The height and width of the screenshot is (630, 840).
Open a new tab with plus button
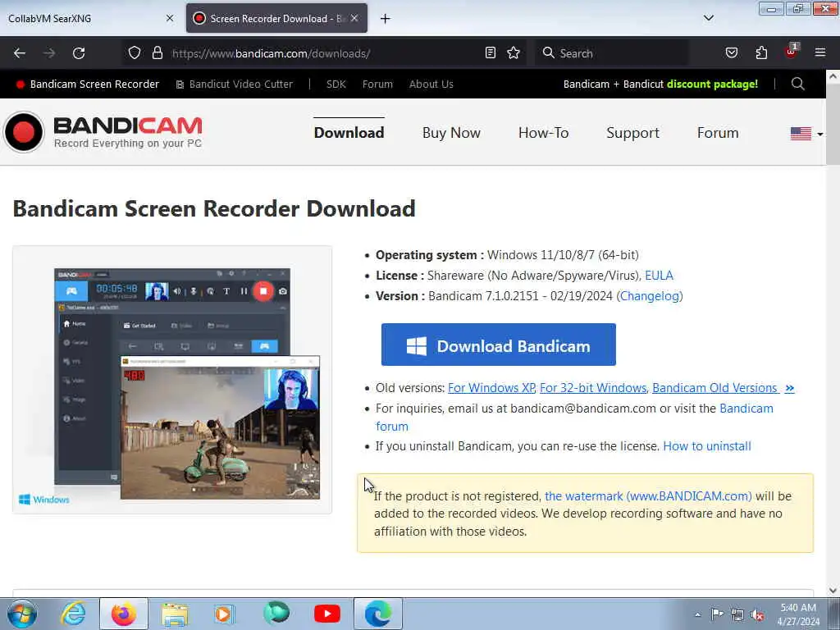[x=386, y=19]
